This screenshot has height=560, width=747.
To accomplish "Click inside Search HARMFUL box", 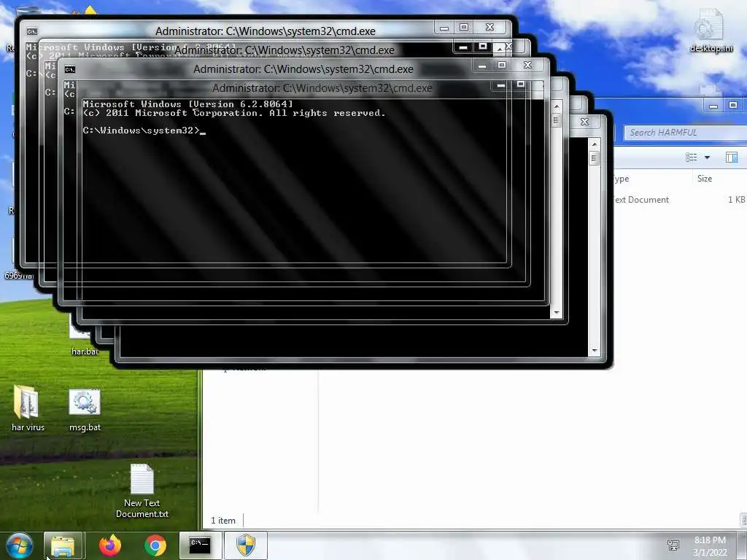I will point(686,133).
